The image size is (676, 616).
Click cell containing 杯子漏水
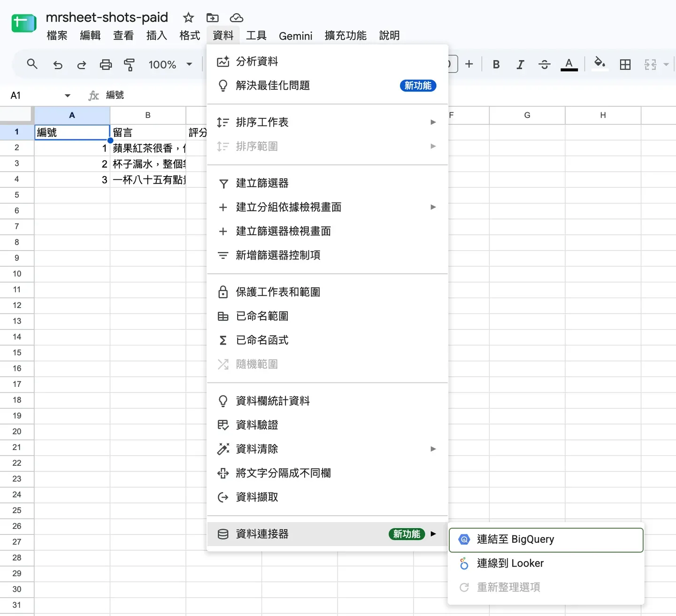tap(148, 164)
